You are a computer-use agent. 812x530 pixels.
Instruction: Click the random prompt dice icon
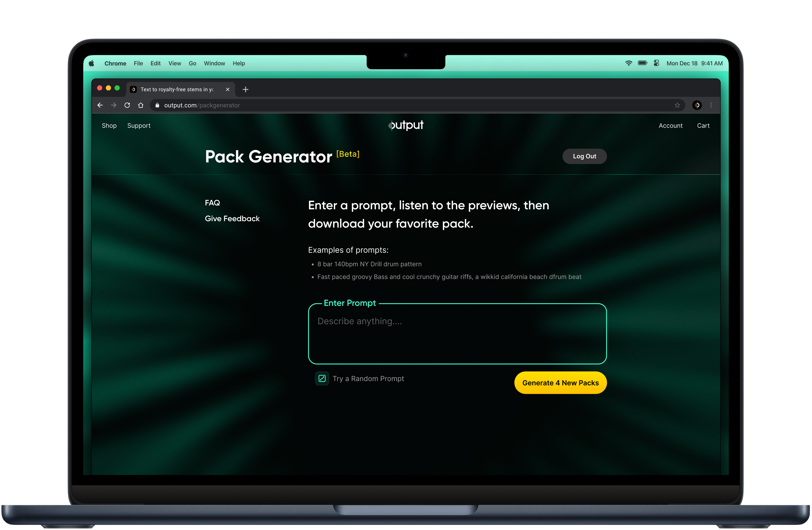(322, 378)
